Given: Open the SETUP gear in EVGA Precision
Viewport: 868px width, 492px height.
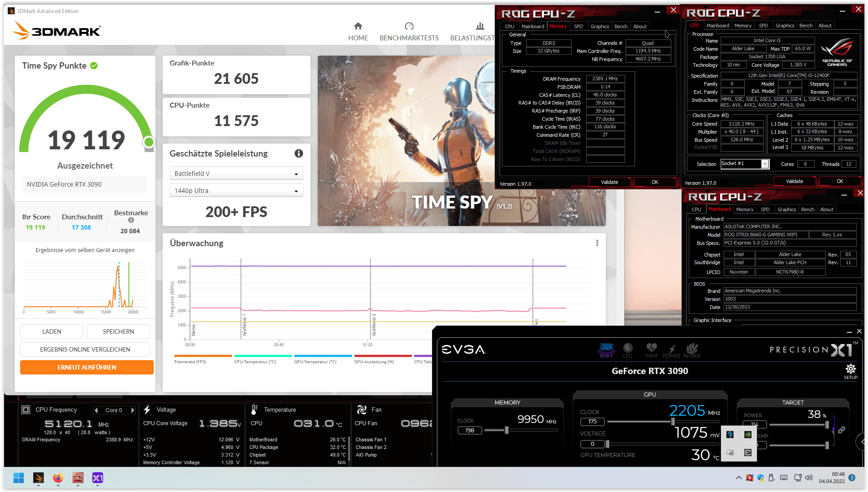Looking at the screenshot, I should click(851, 371).
